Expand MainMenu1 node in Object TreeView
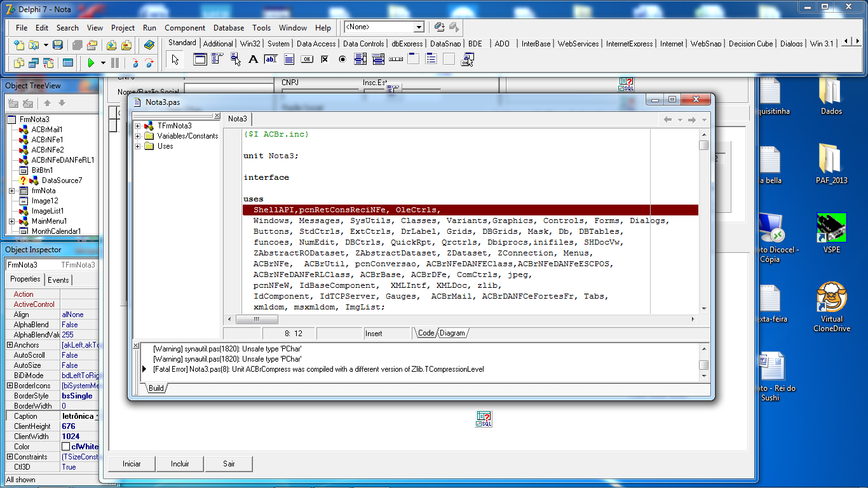This screenshot has height=488, width=868. point(11,221)
